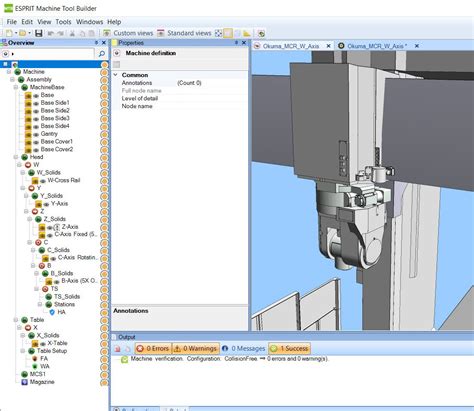The image size is (474, 411).
Task: Open the Tools menu
Action: 63,22
